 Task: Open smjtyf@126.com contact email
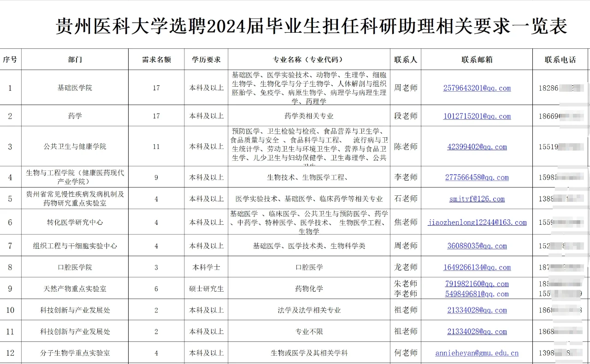point(477,198)
